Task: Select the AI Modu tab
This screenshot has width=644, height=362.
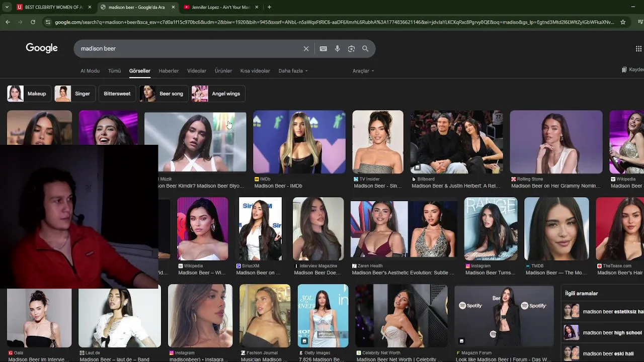Action: [x=90, y=71]
